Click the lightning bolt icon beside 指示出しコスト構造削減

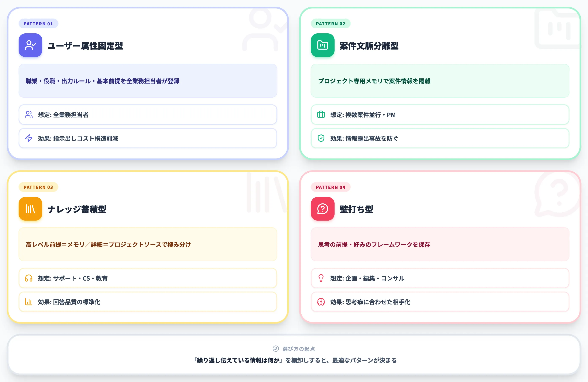[x=29, y=138]
